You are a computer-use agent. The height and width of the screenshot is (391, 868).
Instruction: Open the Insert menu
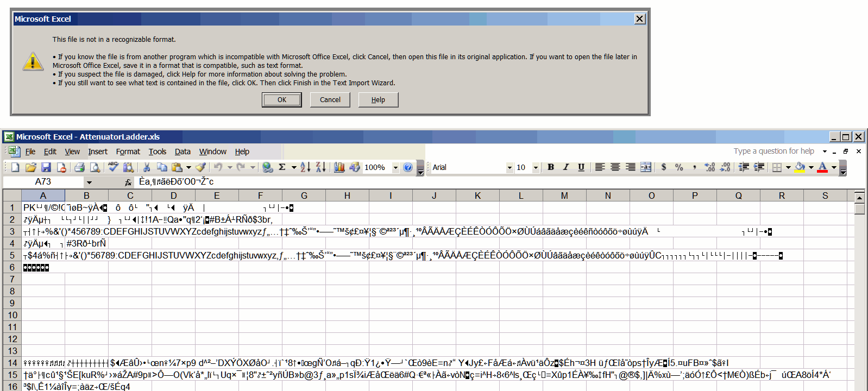click(98, 152)
